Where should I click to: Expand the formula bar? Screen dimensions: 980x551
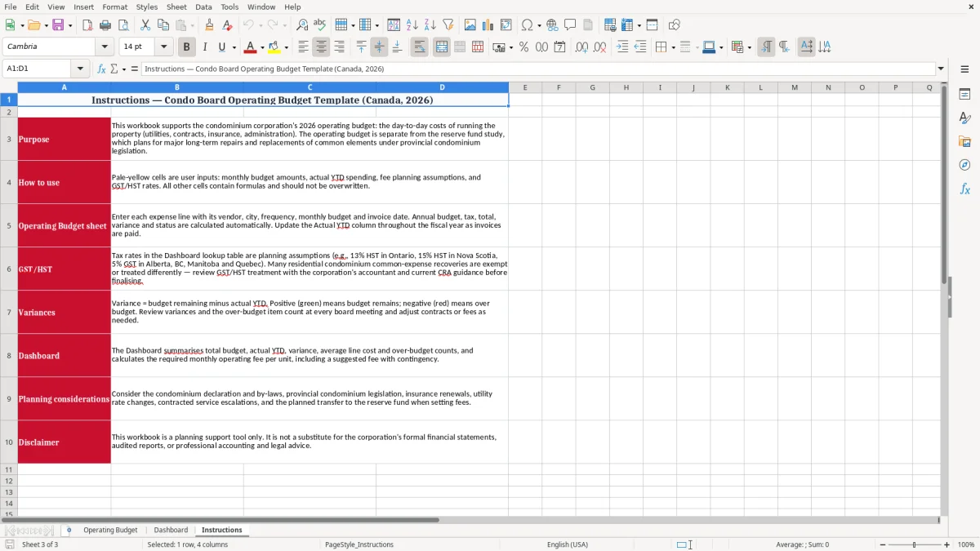point(941,69)
